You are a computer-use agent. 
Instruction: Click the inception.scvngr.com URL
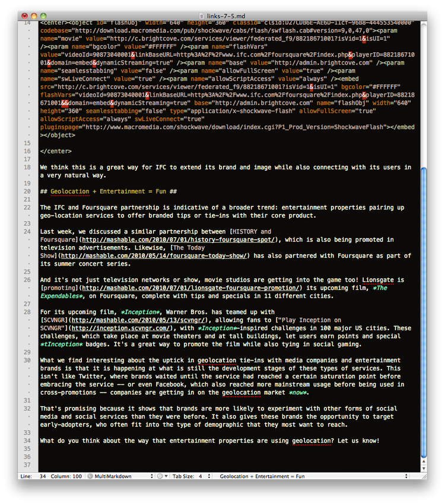coord(120,328)
